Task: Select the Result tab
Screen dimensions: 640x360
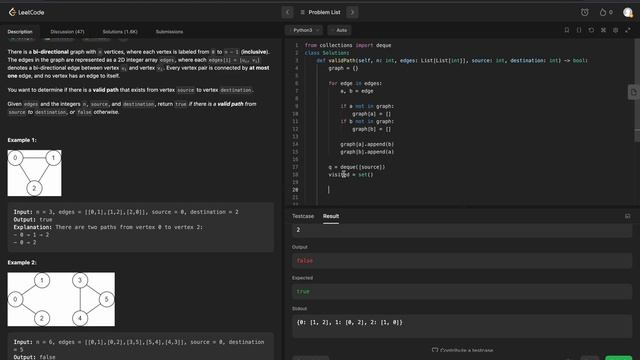Action: pos(331,216)
